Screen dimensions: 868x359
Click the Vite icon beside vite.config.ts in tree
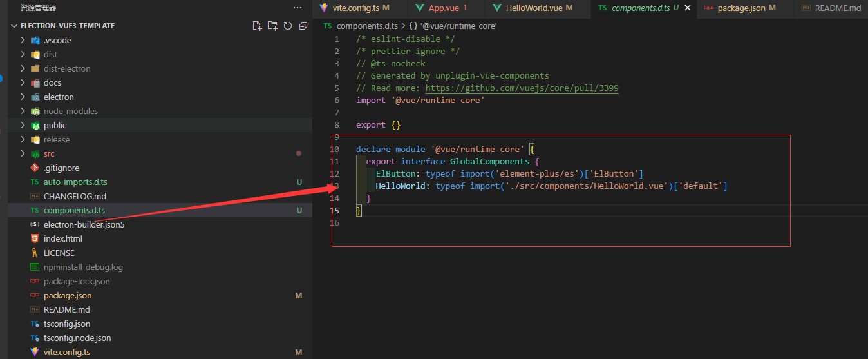coord(35,352)
